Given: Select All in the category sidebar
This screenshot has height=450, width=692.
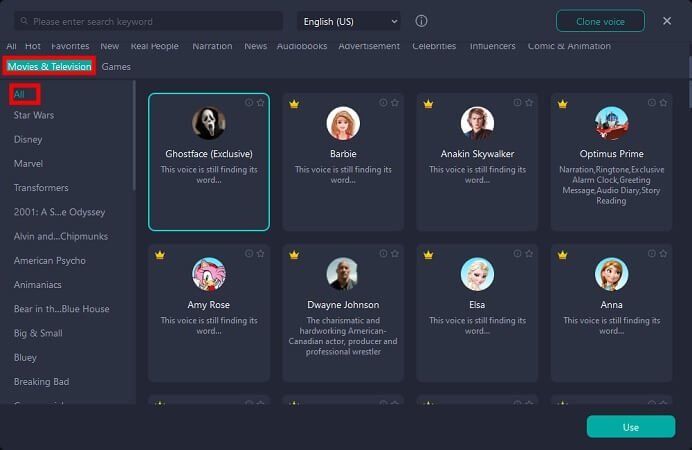Looking at the screenshot, I should tap(19, 94).
